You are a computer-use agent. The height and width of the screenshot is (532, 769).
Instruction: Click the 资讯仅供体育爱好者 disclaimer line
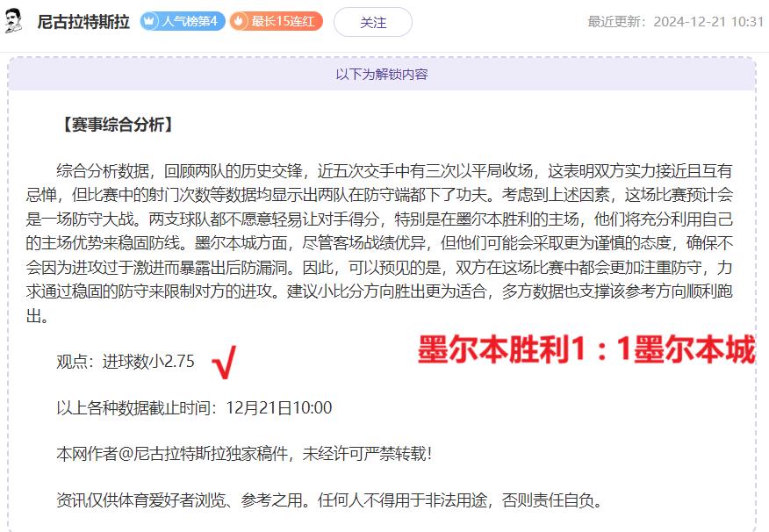click(x=329, y=500)
